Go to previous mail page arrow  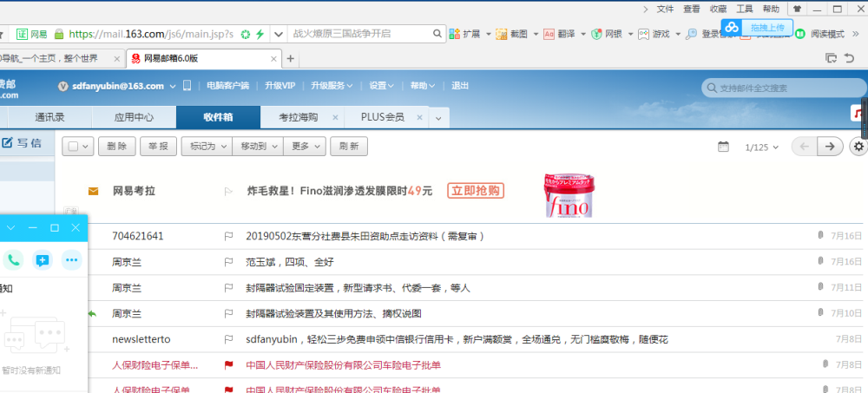805,146
